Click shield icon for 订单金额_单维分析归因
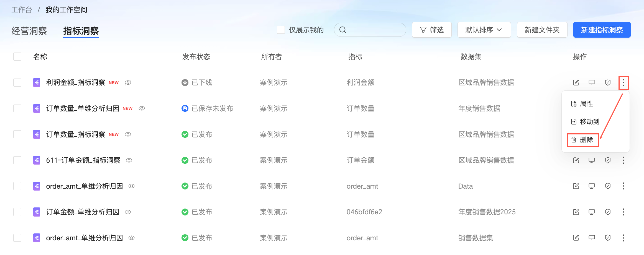The height and width of the screenshot is (255, 644). [x=608, y=212]
